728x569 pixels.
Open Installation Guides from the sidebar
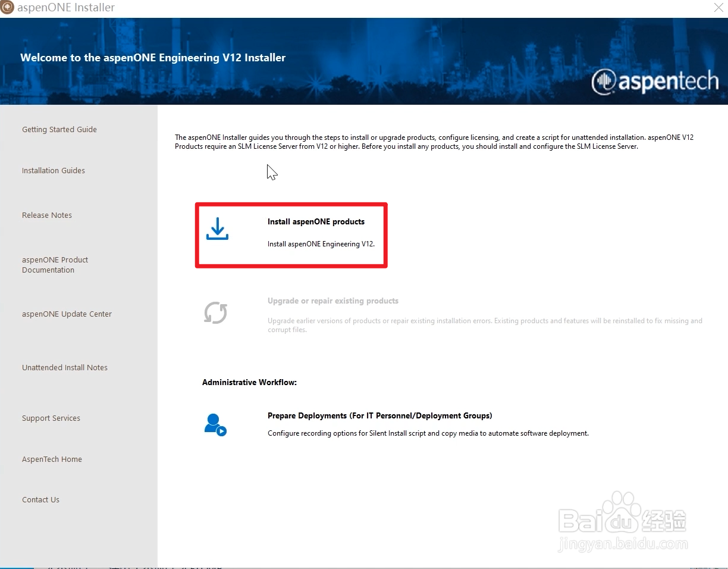pos(54,170)
